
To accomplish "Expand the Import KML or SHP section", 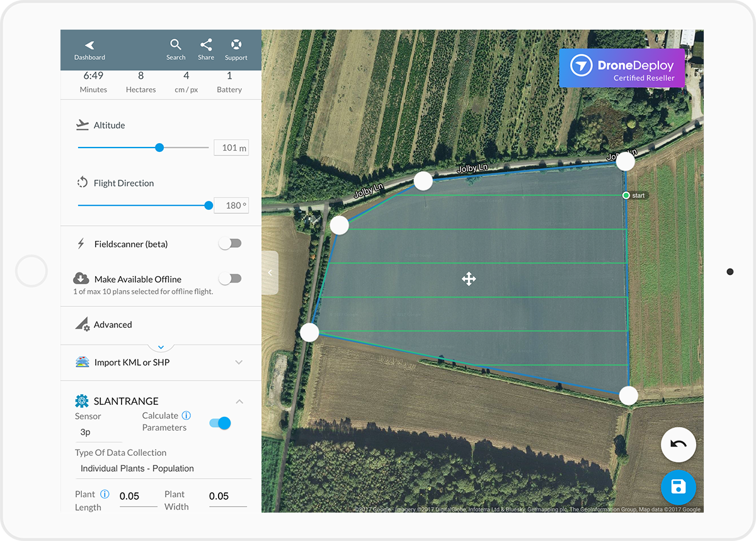I will point(239,363).
